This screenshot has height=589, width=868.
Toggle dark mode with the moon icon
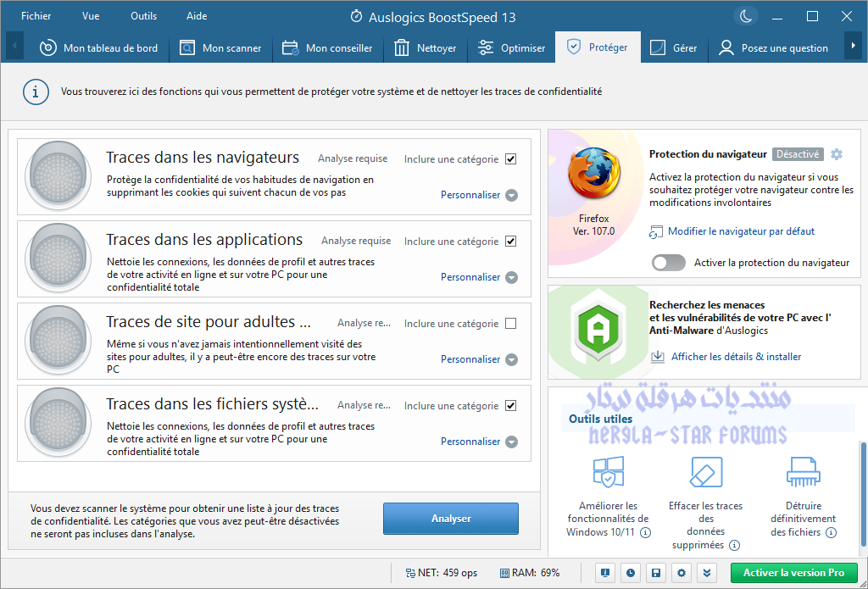(746, 16)
